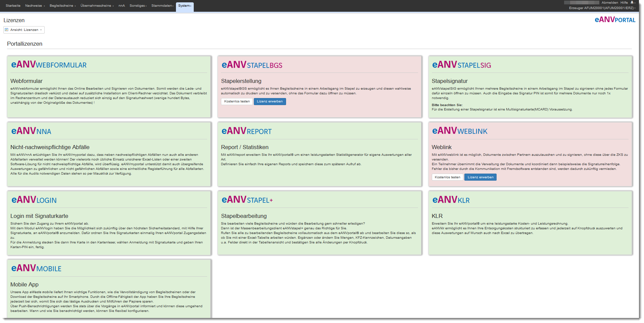Viewport: 644px width, 323px height.
Task: Expand the Erzeuger AFUM20001 account dropdown
Action: click(x=602, y=8)
